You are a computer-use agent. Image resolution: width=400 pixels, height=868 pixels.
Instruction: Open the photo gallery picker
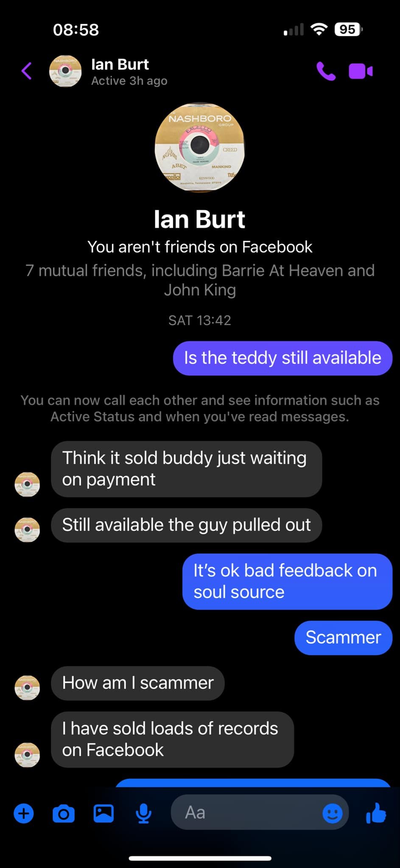click(103, 813)
